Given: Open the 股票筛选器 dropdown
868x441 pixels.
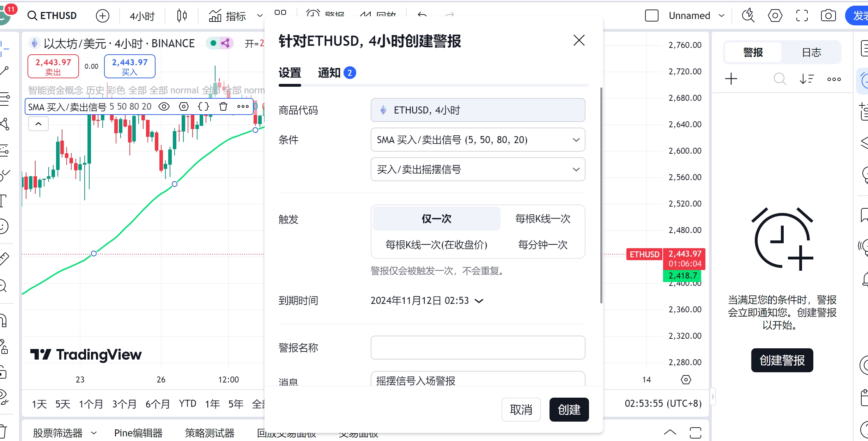Looking at the screenshot, I should pos(65,433).
